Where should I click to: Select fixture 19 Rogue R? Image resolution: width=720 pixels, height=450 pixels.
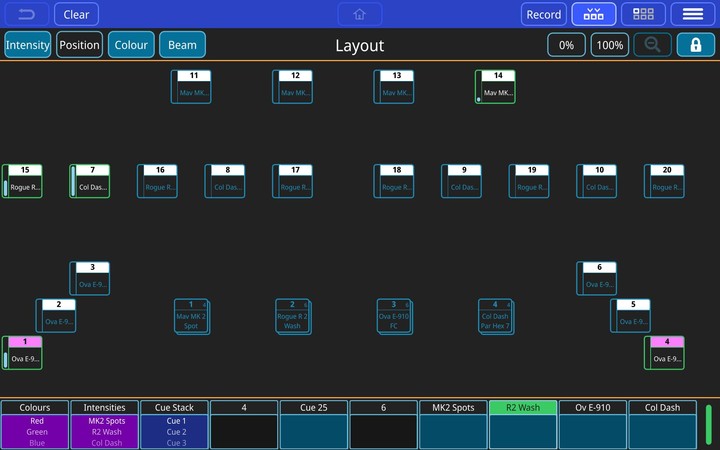click(529, 181)
